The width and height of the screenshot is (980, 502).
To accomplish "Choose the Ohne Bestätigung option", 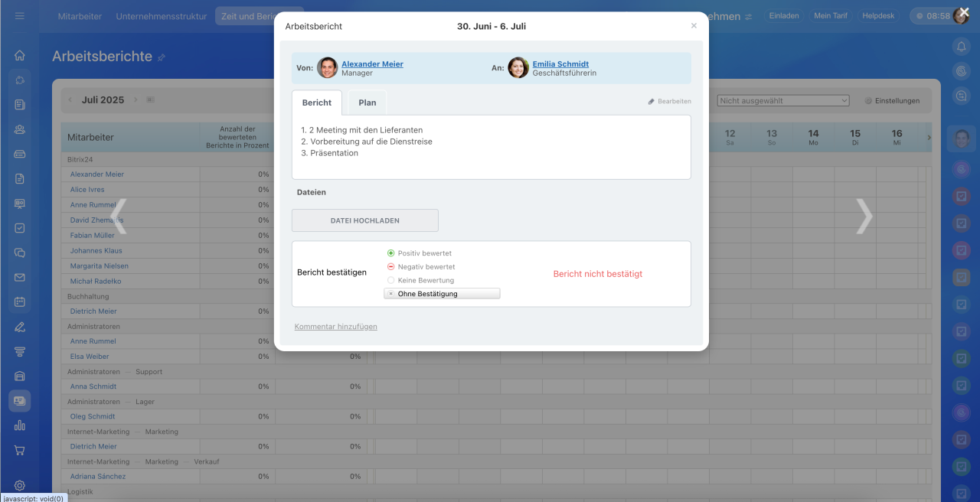I will 442,294.
